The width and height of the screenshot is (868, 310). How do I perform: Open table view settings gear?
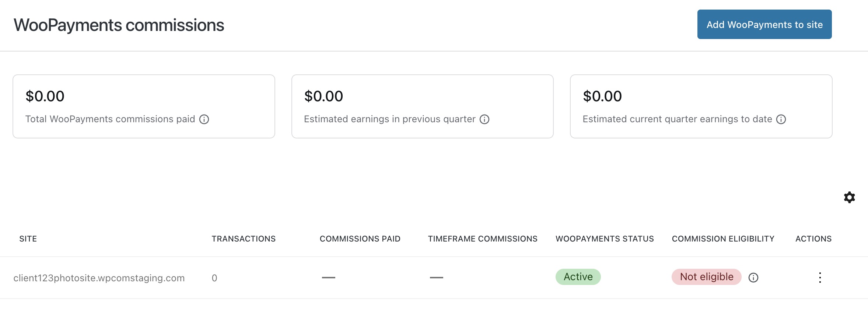point(849,197)
